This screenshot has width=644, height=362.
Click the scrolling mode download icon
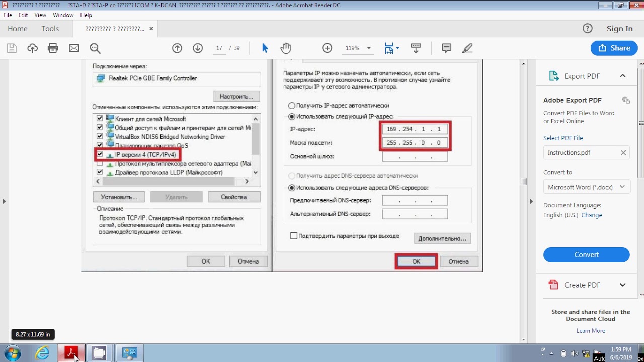pyautogui.click(x=416, y=48)
